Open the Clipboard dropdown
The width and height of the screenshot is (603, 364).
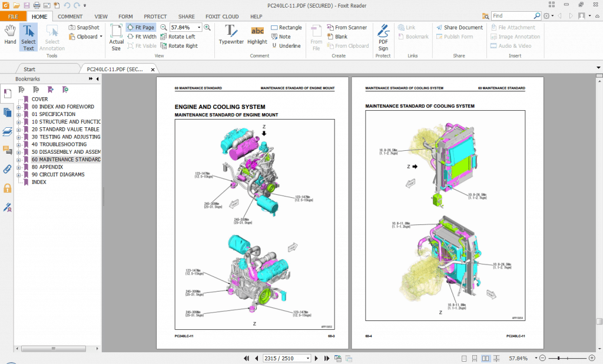(x=85, y=37)
